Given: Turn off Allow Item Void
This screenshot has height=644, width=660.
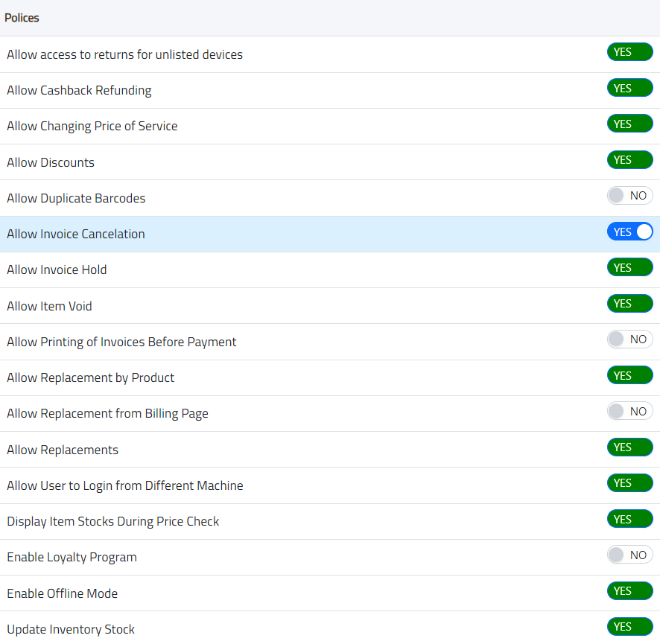Looking at the screenshot, I should tap(629, 304).
